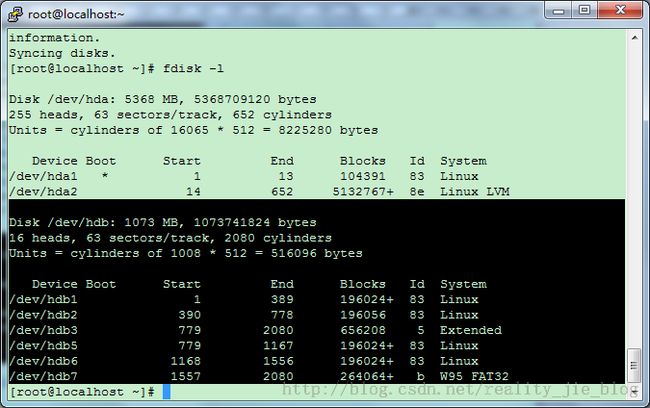Click the 'Syncing disks.' line
This screenshot has height=408, width=650.
click(x=62, y=53)
